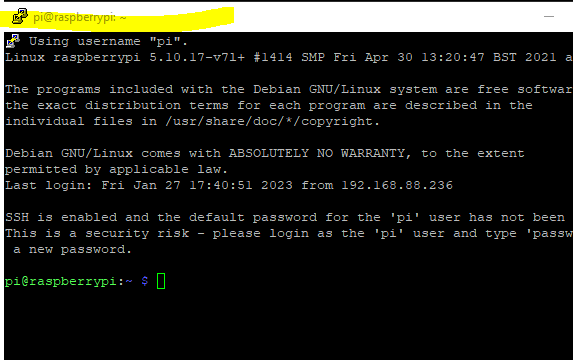Click the "#1414" build number
This screenshot has height=360, width=573.
coord(273,57)
